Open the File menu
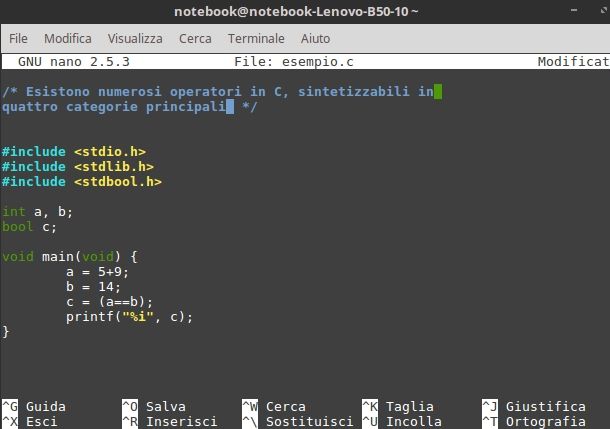 [x=18, y=39]
